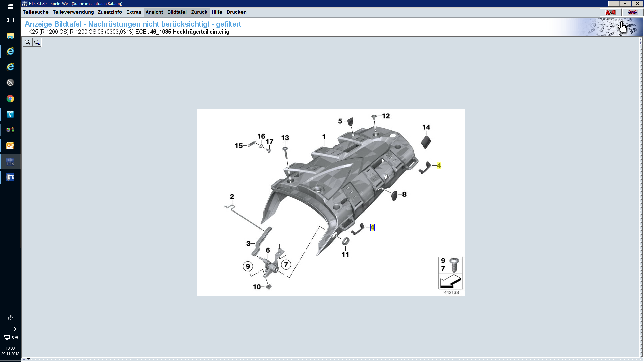Click the screw 9/7 detail thumbnail
The image size is (644, 362).
[450, 265]
